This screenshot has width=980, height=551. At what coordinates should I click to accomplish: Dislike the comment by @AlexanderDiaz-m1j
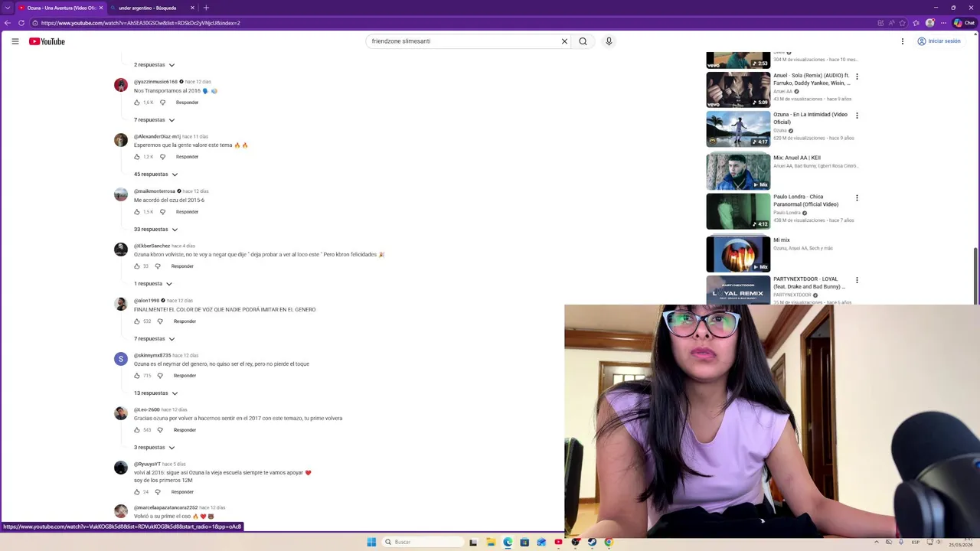pos(162,157)
